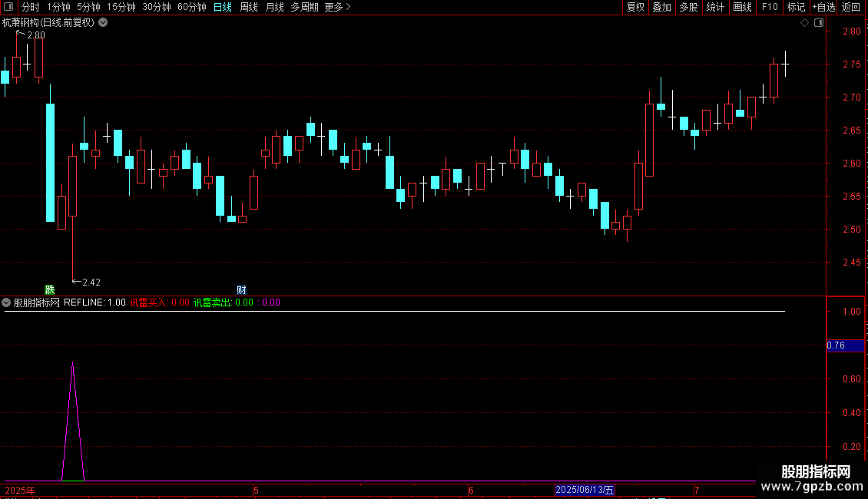Click the 2.42 low price label
Viewport: 868px width, 499px height.
(91, 283)
